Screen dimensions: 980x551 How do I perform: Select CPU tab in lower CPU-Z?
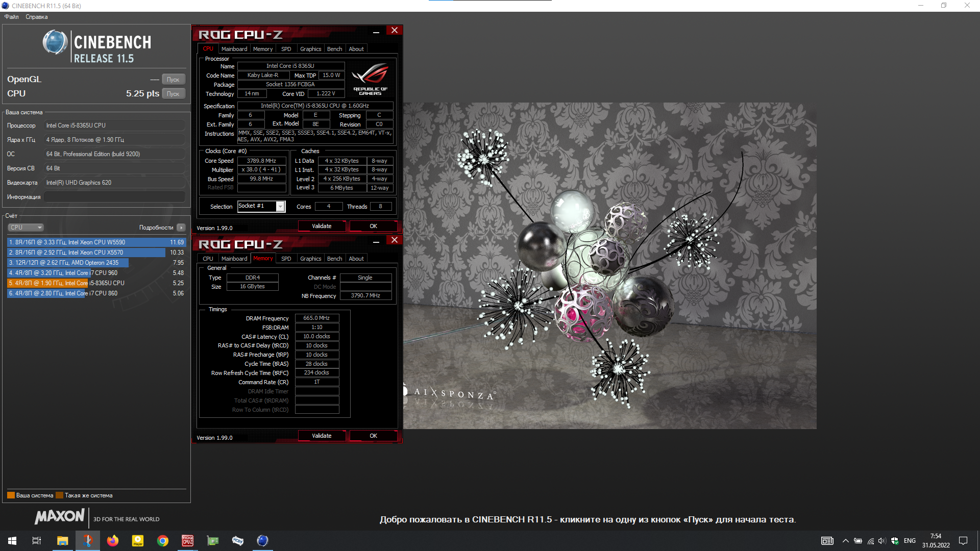(208, 259)
